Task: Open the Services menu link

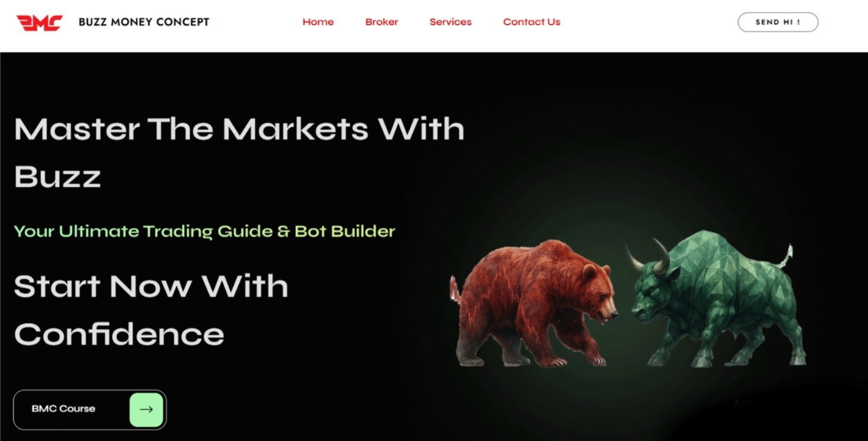Action: [450, 22]
